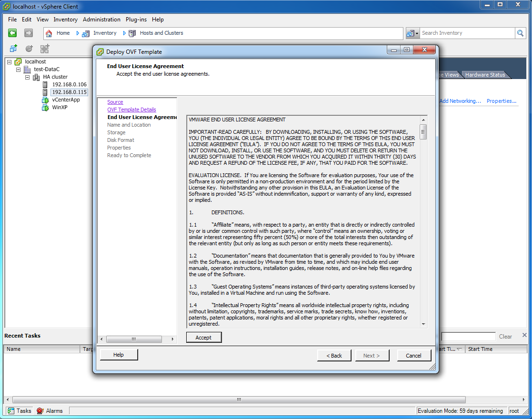Click the green Back navigation arrow

[12, 33]
